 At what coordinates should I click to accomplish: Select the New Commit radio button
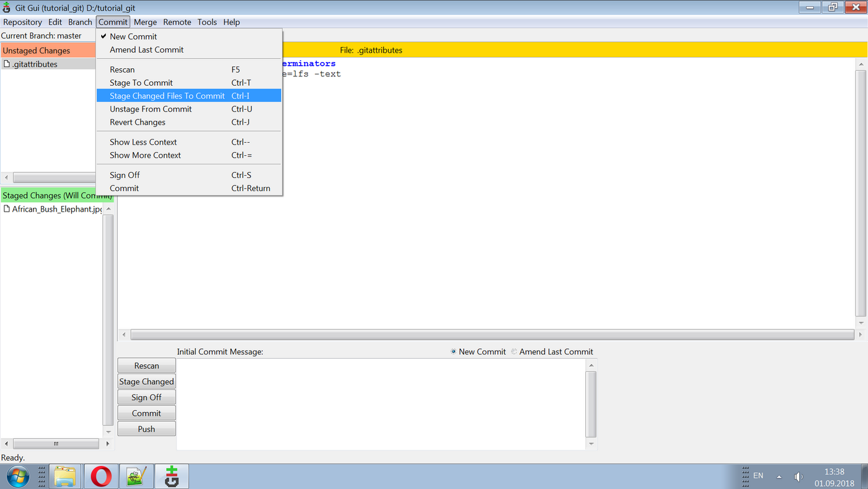(454, 352)
